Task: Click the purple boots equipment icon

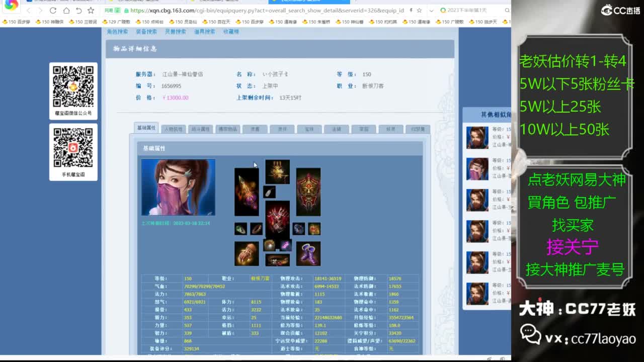Action: click(x=308, y=253)
